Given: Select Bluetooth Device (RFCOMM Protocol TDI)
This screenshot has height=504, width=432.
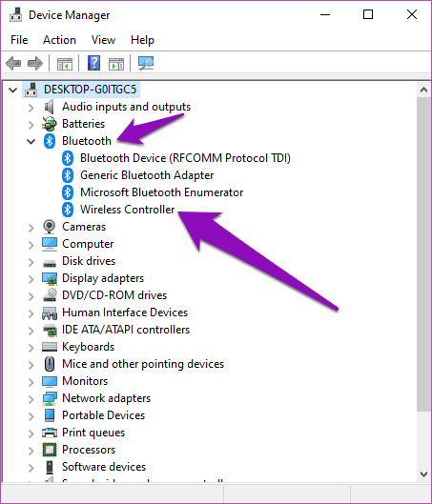Looking at the screenshot, I should coord(185,158).
